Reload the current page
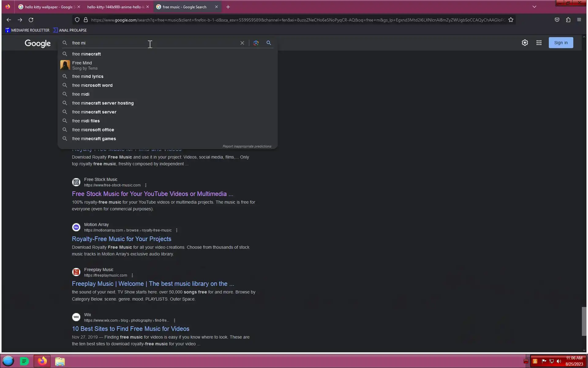The image size is (588, 368). coord(31,20)
